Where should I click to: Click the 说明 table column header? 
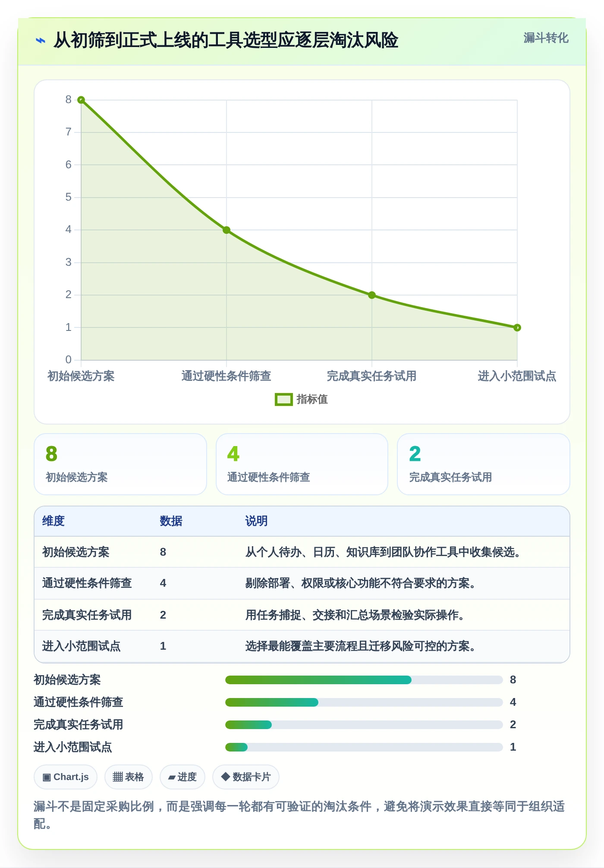tap(257, 521)
